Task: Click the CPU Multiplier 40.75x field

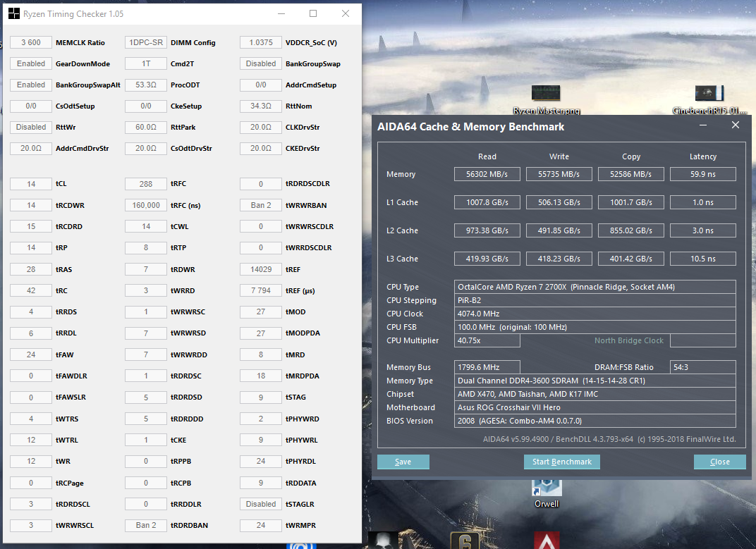Action: tap(487, 340)
